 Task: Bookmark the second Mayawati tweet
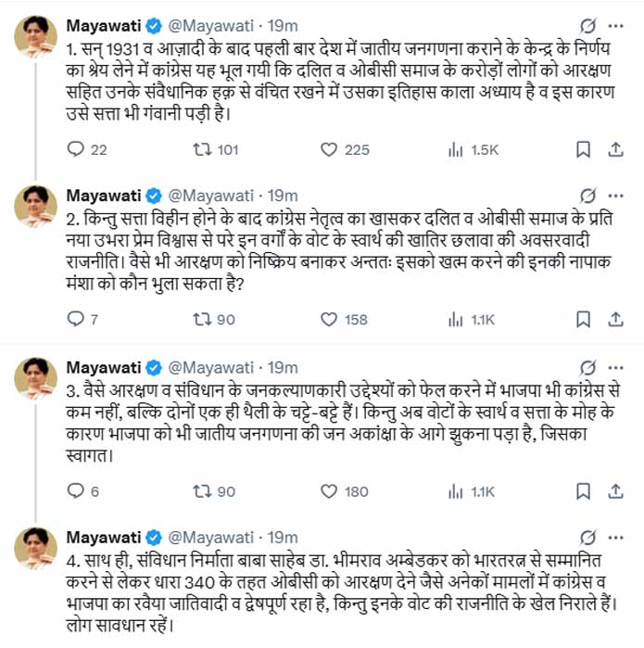(583, 320)
